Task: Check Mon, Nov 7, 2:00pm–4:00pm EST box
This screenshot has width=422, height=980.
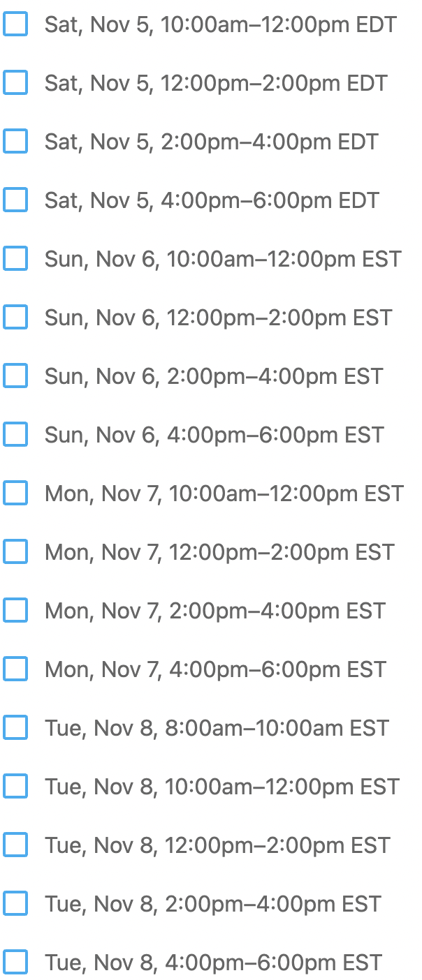Action: click(15, 611)
